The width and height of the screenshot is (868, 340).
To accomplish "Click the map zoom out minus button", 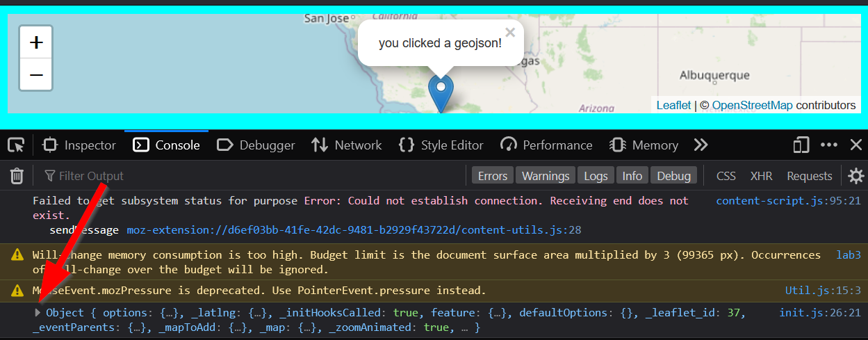I will (x=36, y=74).
